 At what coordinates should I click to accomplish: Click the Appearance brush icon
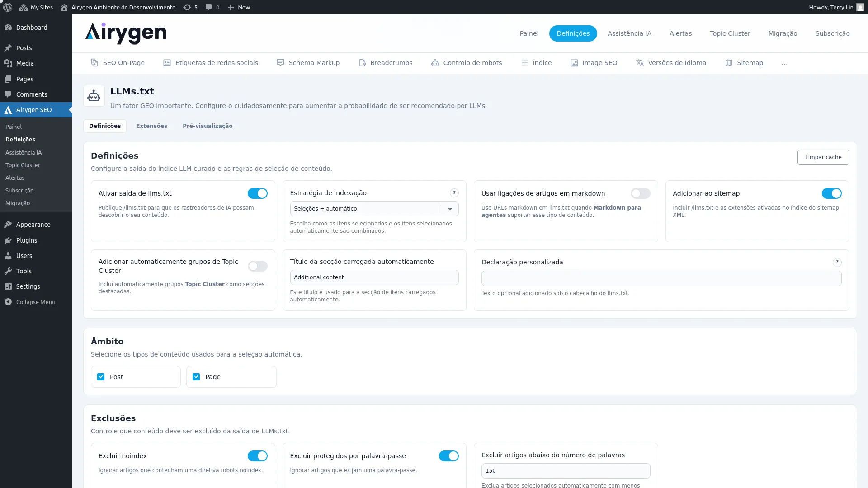8,225
